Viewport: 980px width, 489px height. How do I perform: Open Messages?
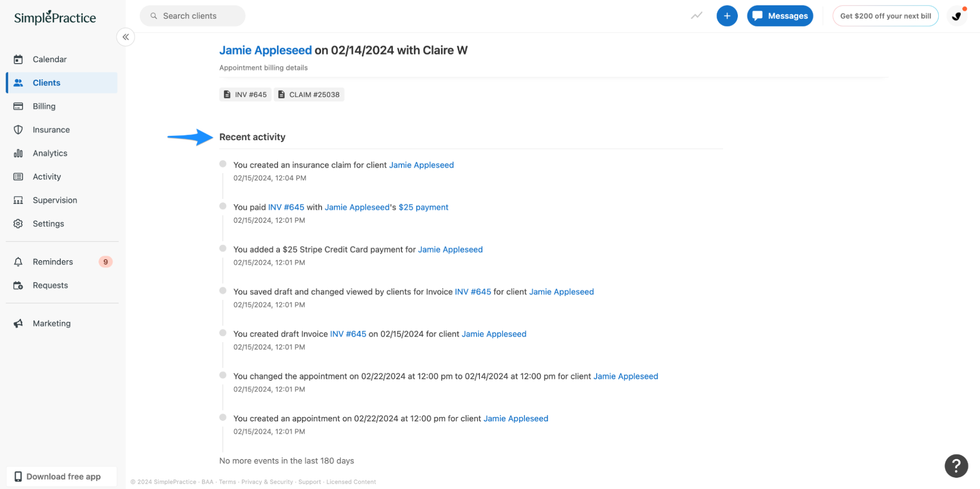click(x=779, y=15)
